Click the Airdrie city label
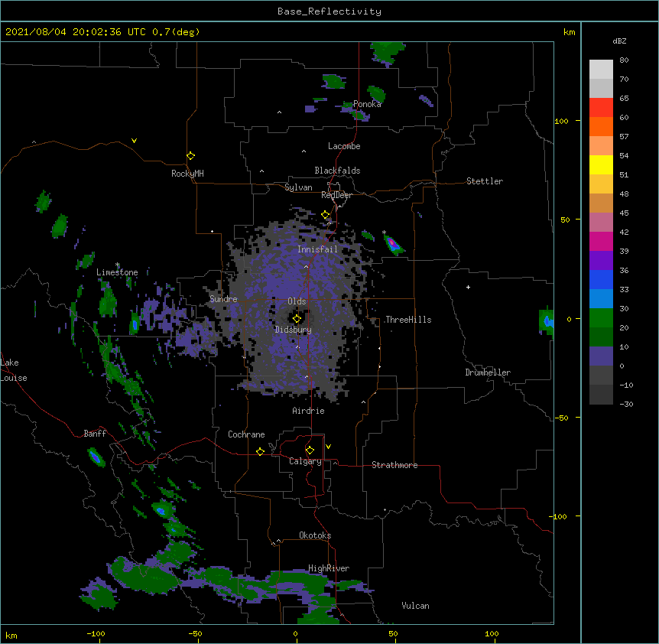This screenshot has height=644, width=659. point(309,411)
